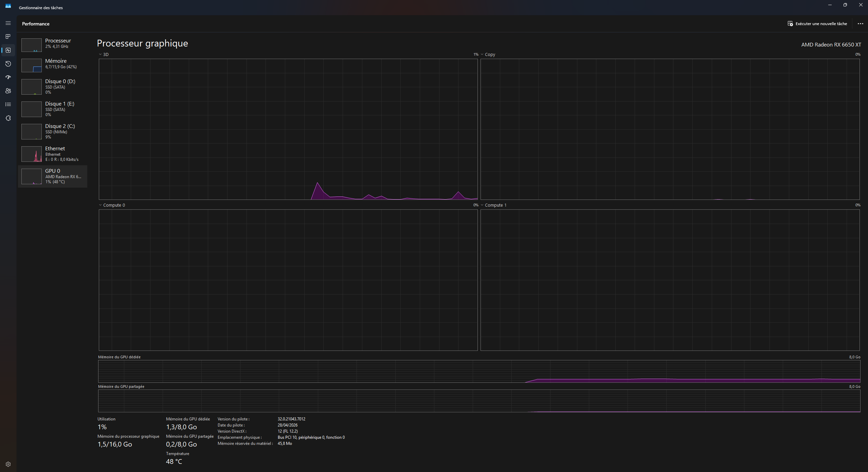
Task: Open the Compute 0 graph engine dropdown
Action: pos(112,205)
